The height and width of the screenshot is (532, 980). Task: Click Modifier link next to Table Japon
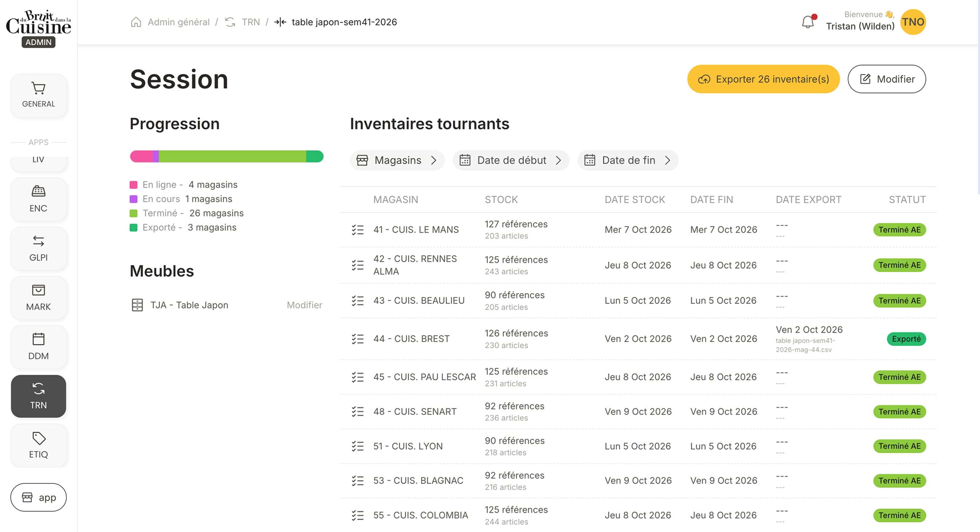tap(305, 305)
